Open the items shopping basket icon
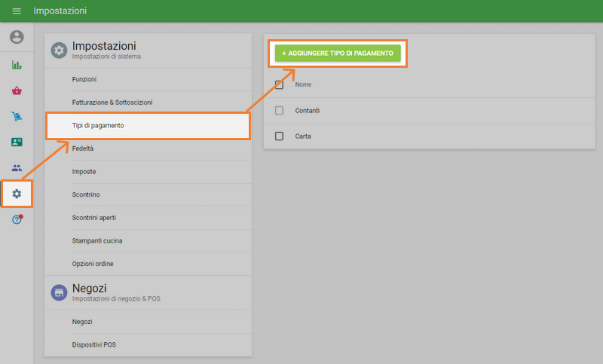The width and height of the screenshot is (603, 364). [17, 90]
